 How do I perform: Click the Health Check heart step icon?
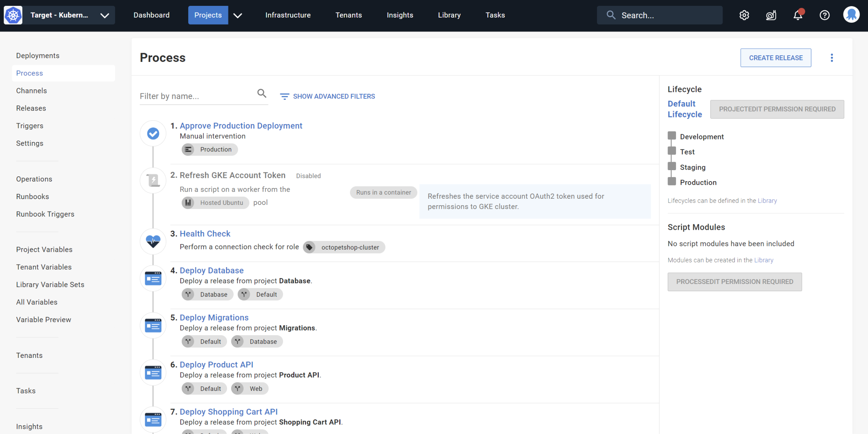point(153,242)
